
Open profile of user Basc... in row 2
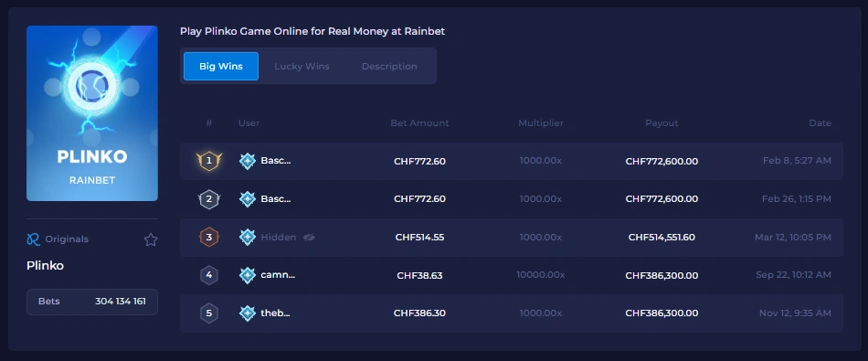coord(276,198)
